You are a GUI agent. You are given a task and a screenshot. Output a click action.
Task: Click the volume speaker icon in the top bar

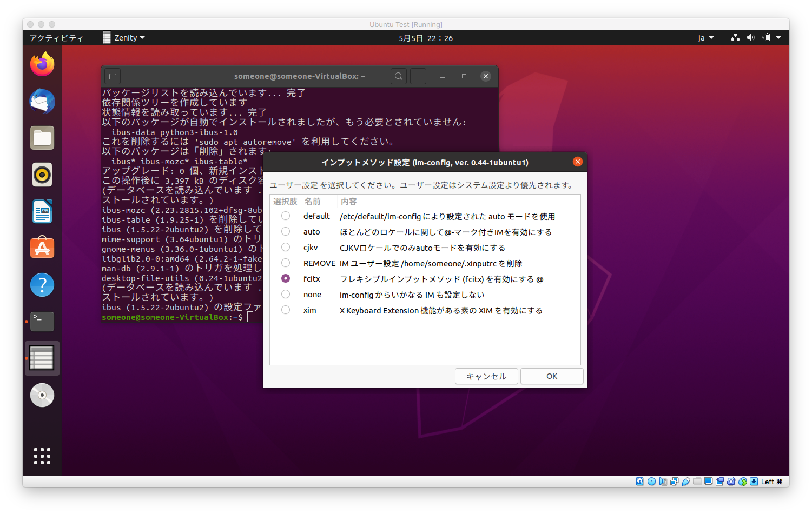(750, 37)
